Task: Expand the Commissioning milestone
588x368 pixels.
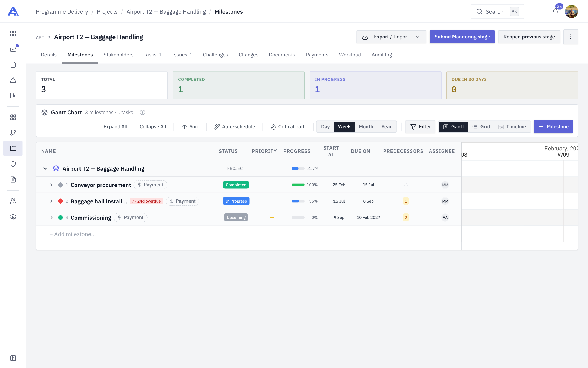Action: click(51, 218)
